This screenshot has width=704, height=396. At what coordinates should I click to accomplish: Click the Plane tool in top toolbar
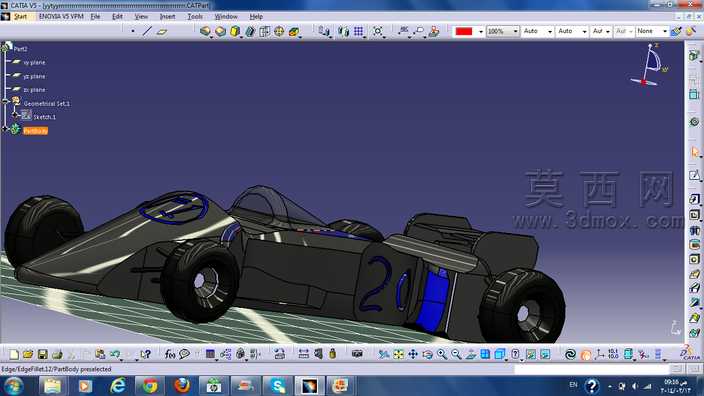coord(162,31)
